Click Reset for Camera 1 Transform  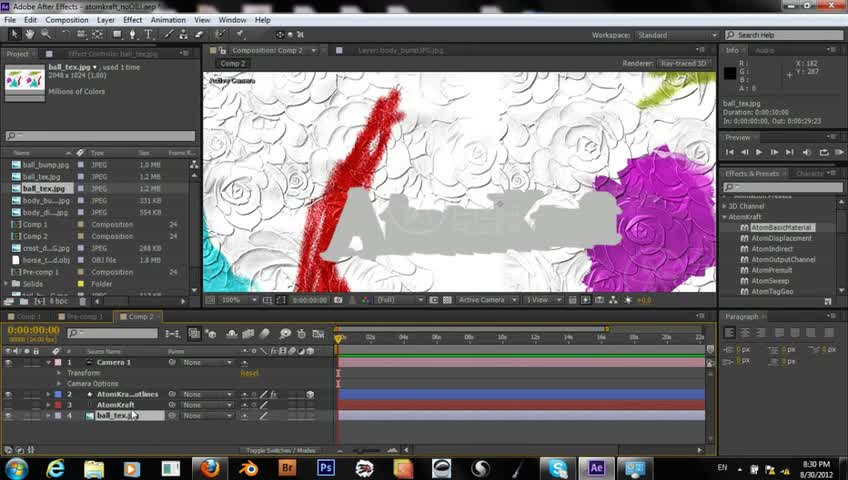tap(249, 374)
